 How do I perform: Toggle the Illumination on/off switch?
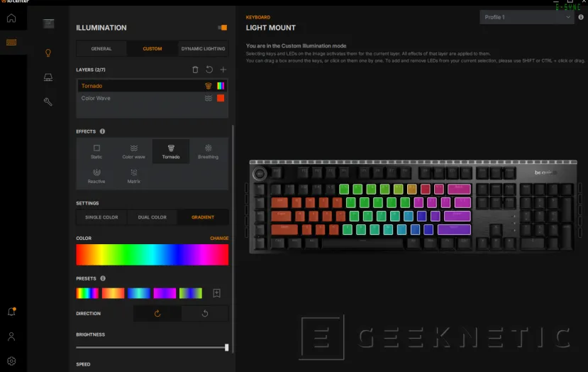click(x=222, y=28)
